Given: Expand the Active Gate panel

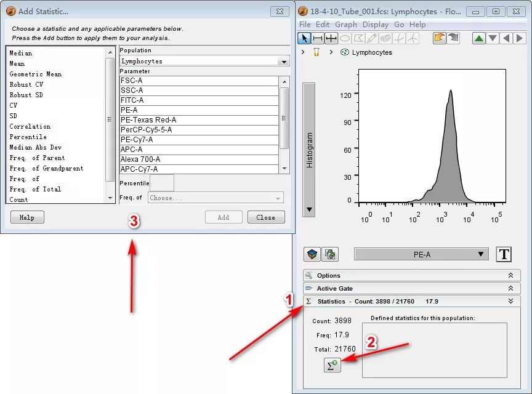Looking at the screenshot, I should (x=510, y=288).
